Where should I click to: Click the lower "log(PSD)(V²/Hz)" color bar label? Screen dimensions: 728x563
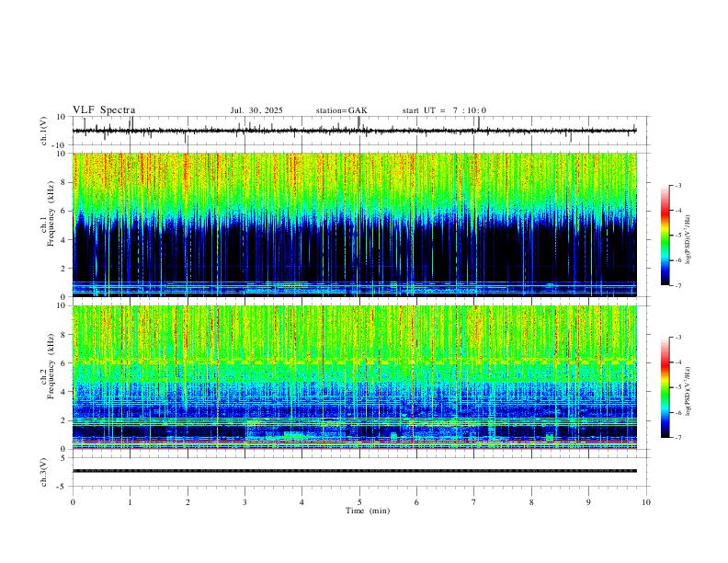[688, 391]
